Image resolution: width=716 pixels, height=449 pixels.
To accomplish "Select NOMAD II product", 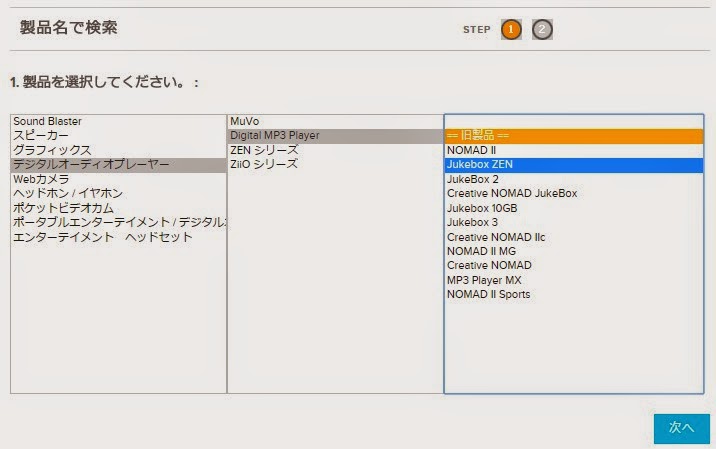I will pyautogui.click(x=574, y=150).
